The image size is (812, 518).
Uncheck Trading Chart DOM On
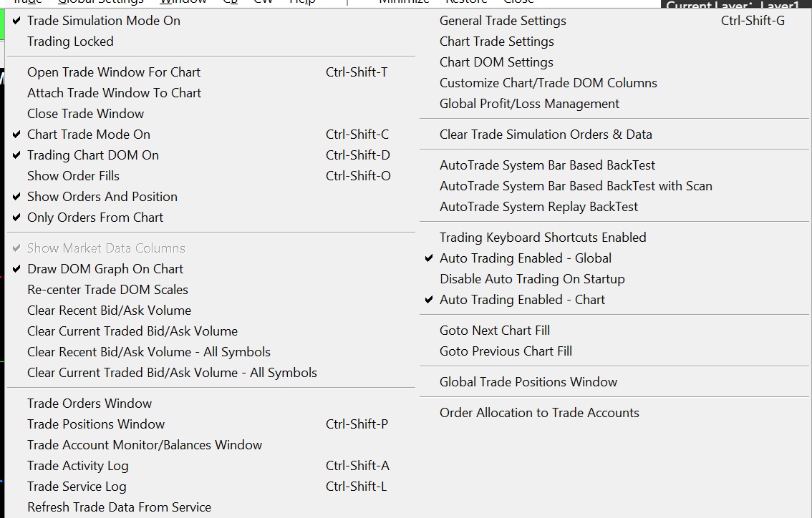[x=93, y=155]
